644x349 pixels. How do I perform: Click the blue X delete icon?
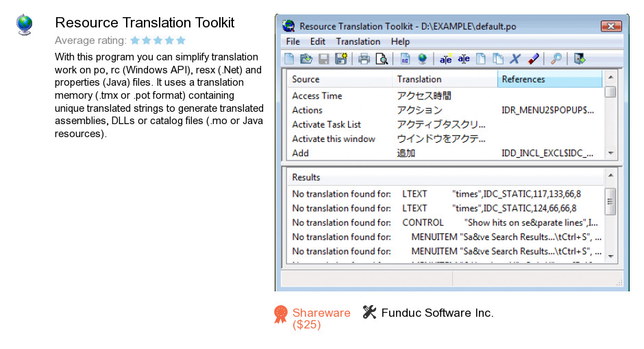515,59
